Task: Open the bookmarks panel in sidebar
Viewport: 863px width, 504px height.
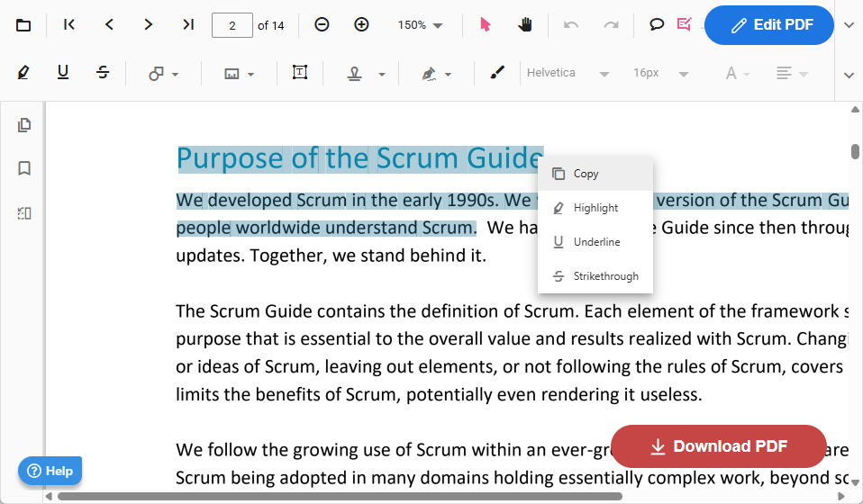Action: pos(24,168)
